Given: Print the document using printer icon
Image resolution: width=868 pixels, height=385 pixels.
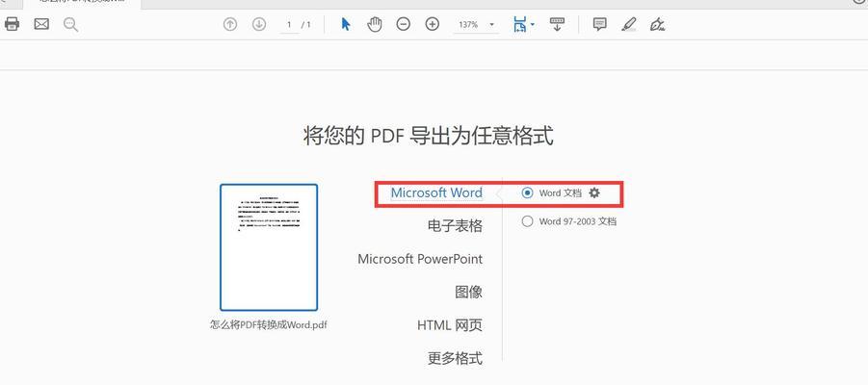Looking at the screenshot, I should pos(12,24).
